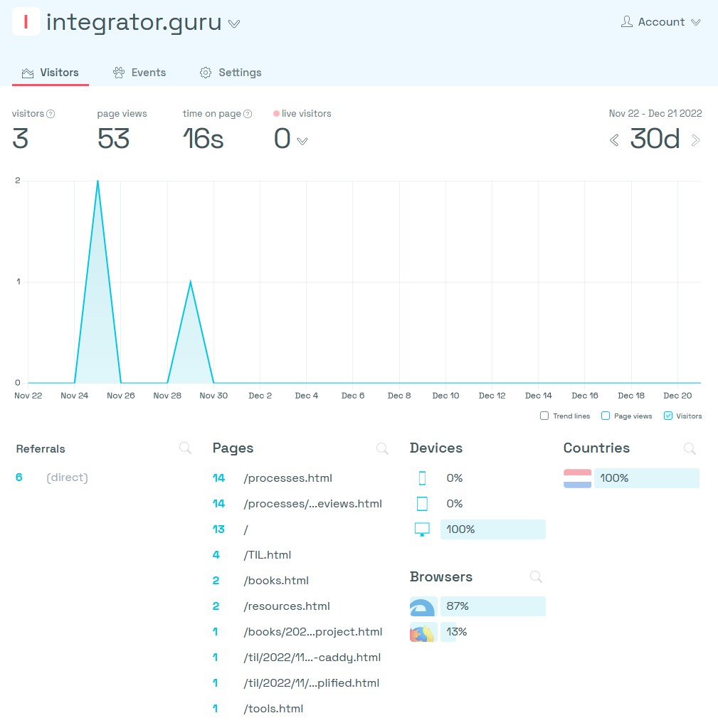
Task: Open the Settings tab
Action: click(231, 73)
